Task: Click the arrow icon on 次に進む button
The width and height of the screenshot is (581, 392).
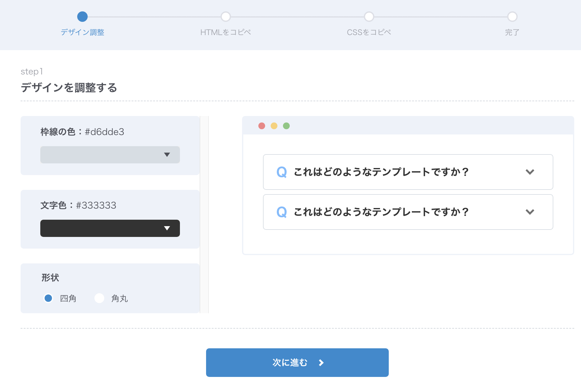Action: [321, 363]
